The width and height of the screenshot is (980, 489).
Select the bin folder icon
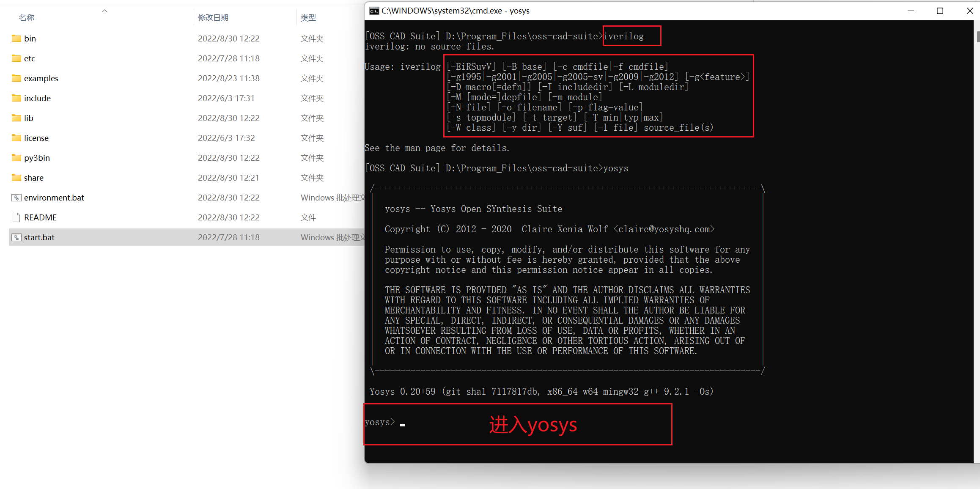click(16, 38)
